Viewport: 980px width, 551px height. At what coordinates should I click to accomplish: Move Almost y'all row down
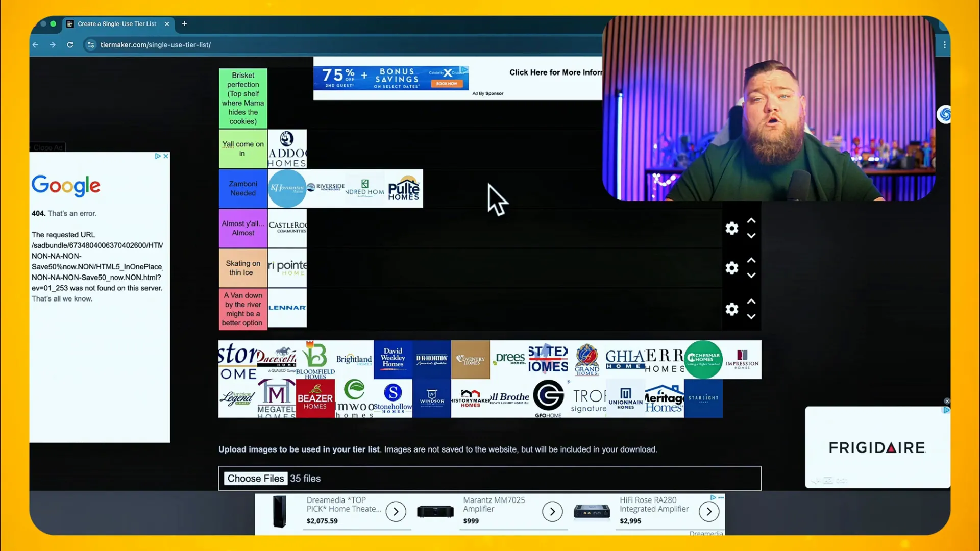click(751, 236)
